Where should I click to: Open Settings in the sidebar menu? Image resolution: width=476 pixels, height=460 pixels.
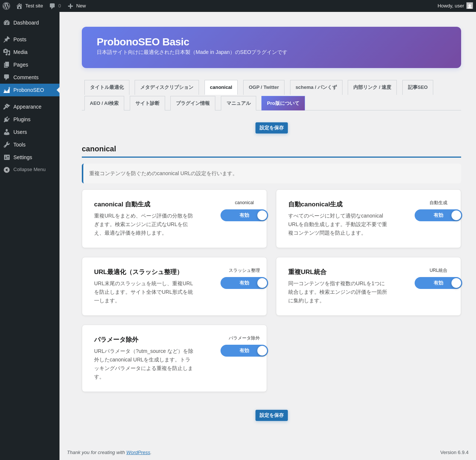click(30, 157)
